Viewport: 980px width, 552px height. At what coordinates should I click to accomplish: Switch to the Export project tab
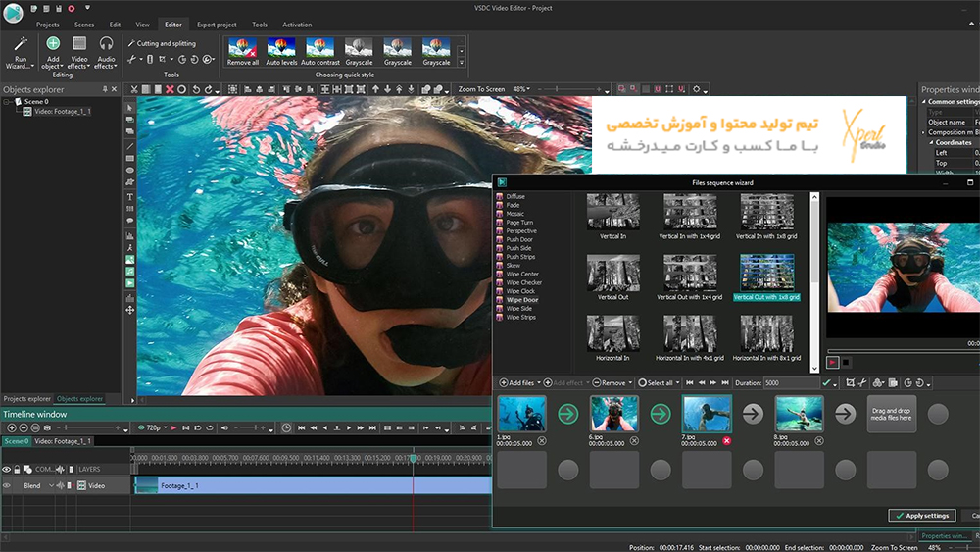[217, 25]
